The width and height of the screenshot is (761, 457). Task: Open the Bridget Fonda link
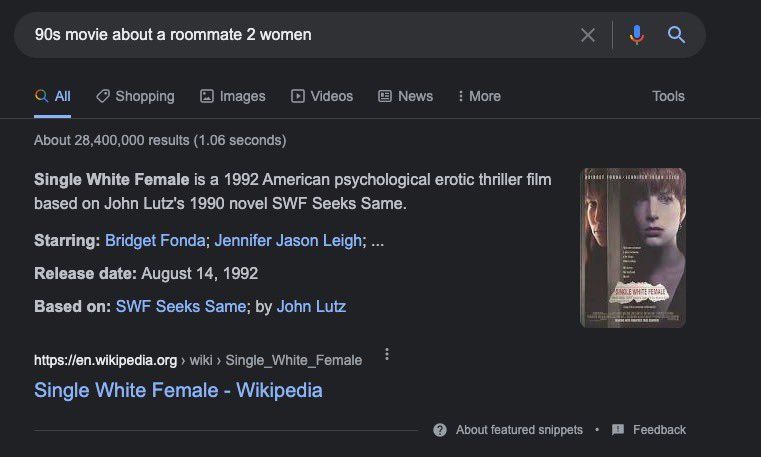coord(155,240)
